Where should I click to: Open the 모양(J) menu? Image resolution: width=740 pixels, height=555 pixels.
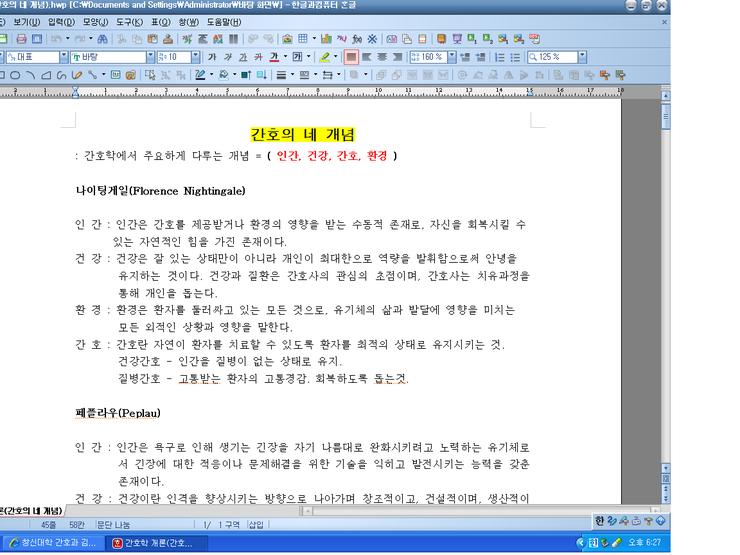(96, 22)
